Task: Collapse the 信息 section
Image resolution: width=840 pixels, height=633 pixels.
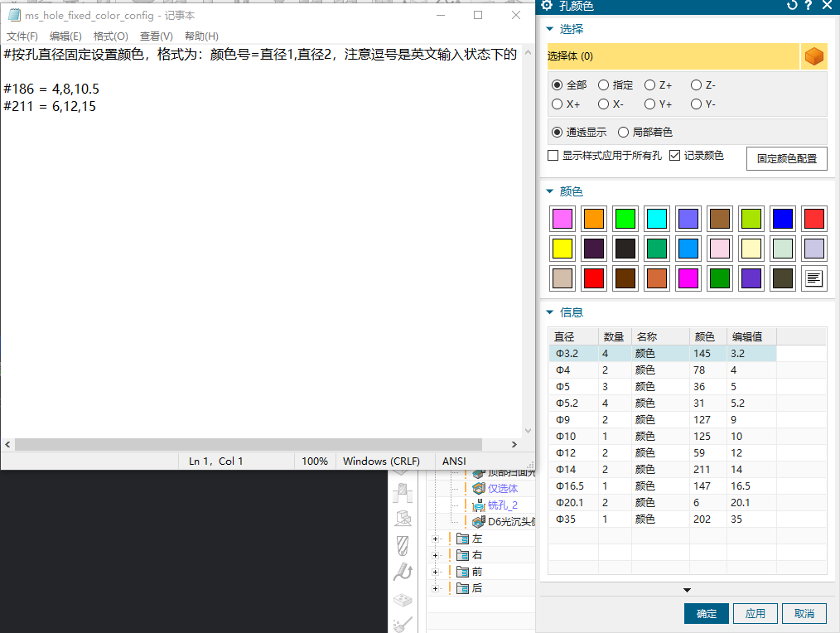Action: tap(549, 312)
